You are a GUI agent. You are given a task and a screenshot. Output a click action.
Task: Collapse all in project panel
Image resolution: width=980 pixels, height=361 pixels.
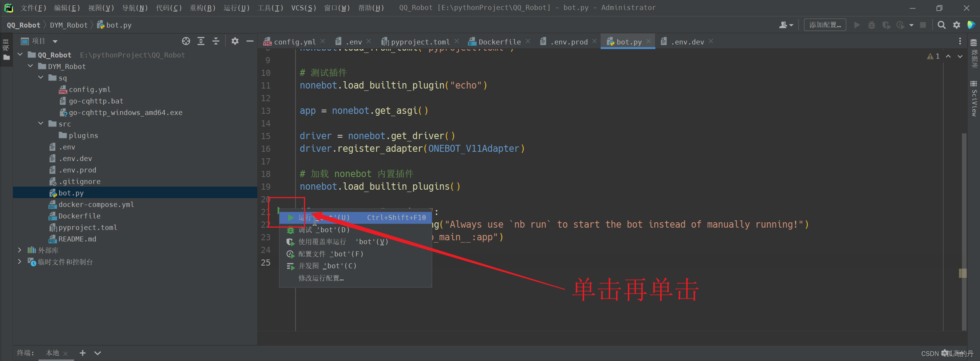[x=216, y=41]
